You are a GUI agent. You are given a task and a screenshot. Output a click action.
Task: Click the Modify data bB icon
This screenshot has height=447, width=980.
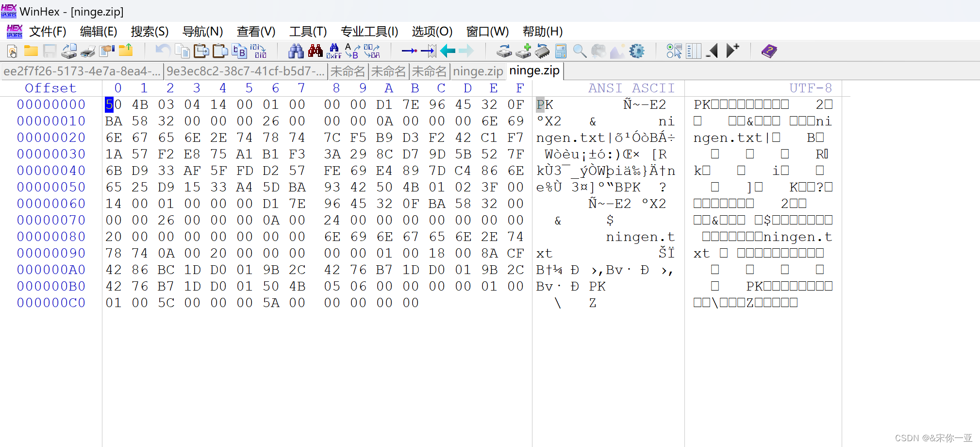tap(239, 51)
